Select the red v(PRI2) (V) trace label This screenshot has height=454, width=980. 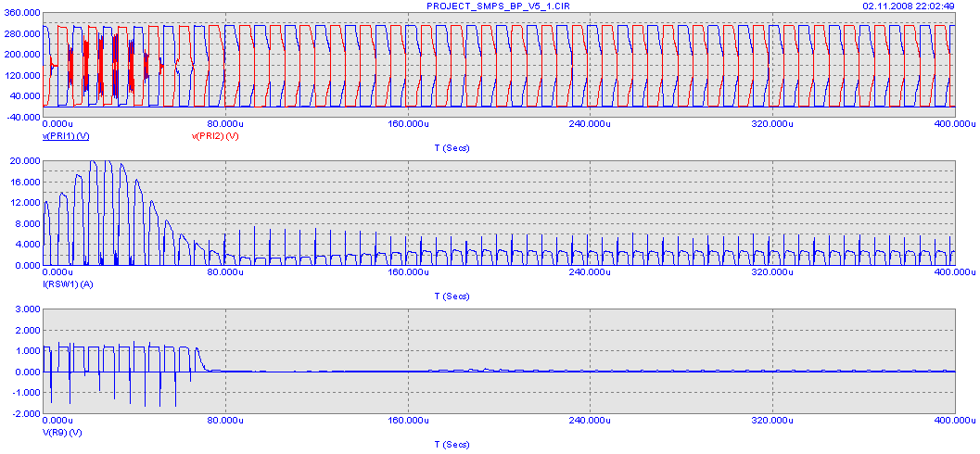click(215, 136)
